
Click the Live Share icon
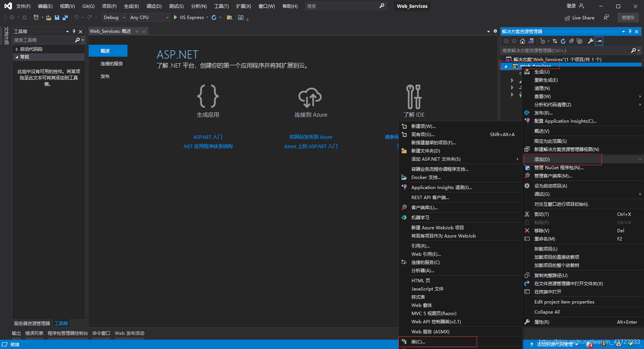click(x=567, y=18)
